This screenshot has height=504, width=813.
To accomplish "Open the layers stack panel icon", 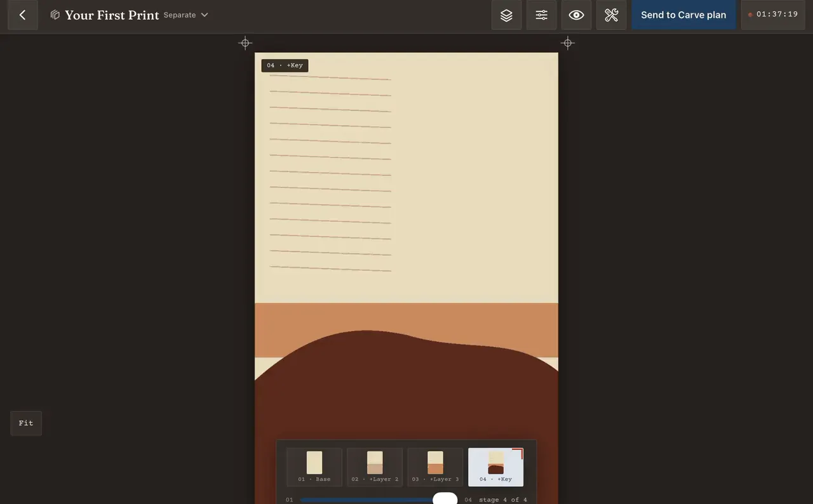I will (x=506, y=15).
